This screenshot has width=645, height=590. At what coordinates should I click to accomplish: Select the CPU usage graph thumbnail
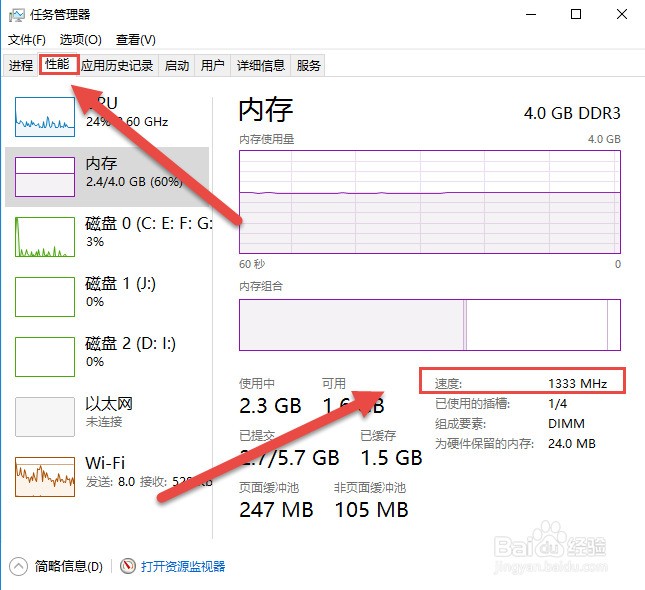45,117
